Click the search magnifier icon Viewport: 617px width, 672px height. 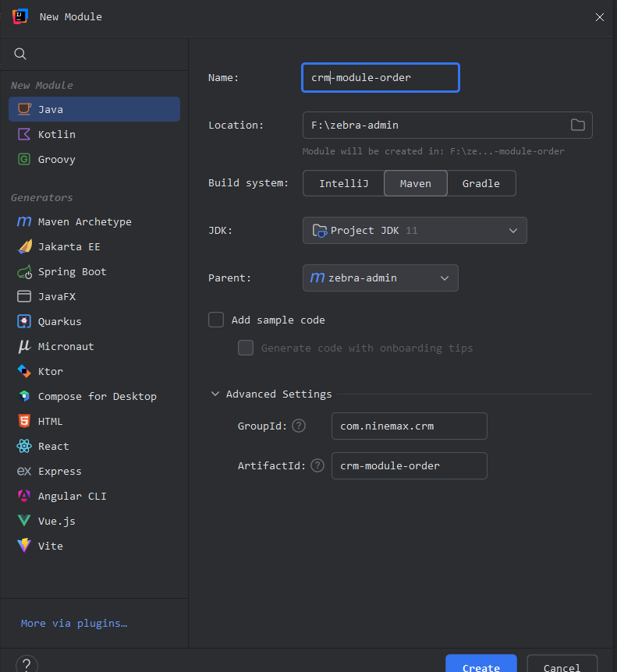(20, 54)
